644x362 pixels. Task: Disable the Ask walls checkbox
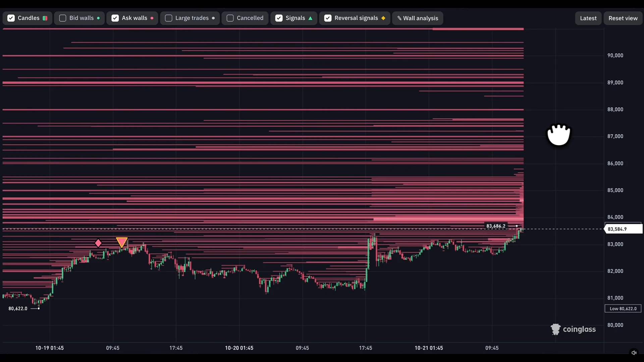pos(115,18)
